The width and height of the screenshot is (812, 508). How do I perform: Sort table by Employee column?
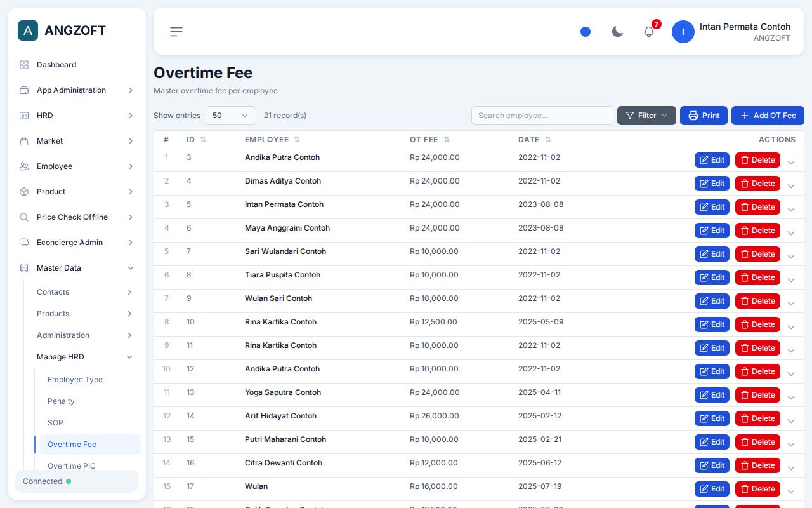tap(297, 140)
